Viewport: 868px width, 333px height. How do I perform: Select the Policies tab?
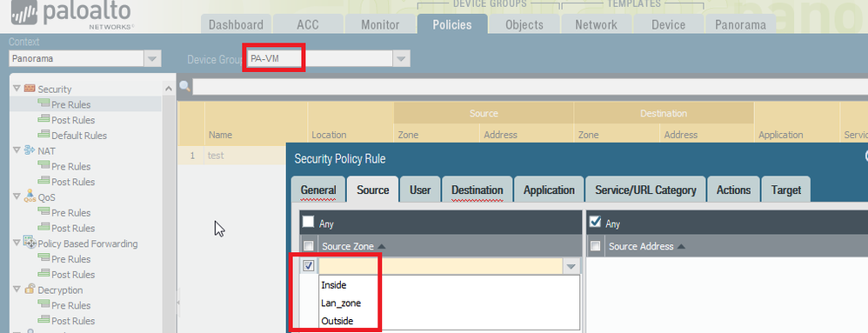click(452, 24)
